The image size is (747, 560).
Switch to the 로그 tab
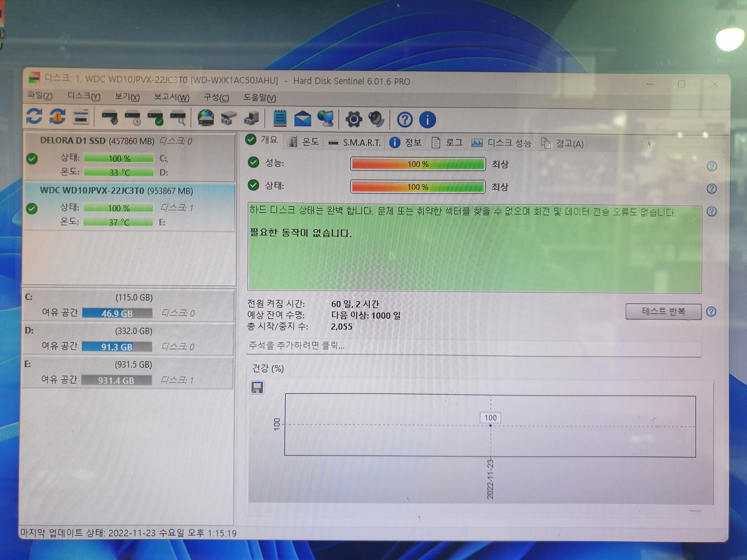[x=447, y=143]
